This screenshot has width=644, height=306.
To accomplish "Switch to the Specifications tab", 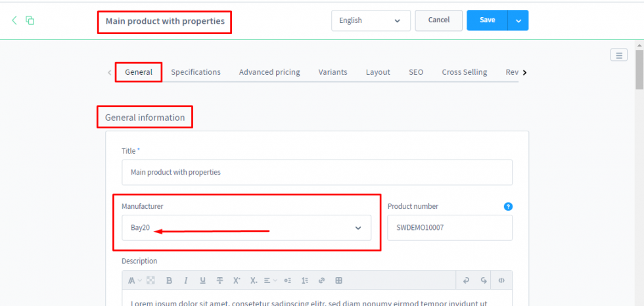I will tap(196, 72).
